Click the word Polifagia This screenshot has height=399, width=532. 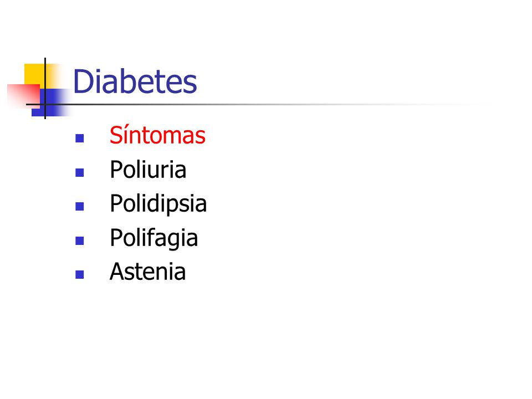coord(154,238)
